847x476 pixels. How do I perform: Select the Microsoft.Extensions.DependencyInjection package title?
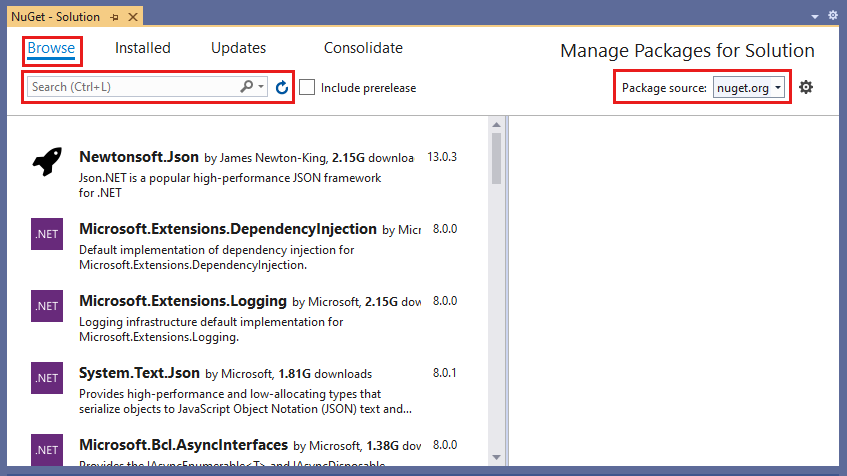point(228,229)
